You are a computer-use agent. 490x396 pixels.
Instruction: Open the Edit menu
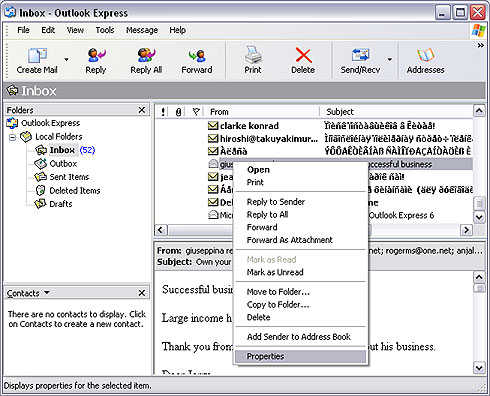click(x=48, y=30)
